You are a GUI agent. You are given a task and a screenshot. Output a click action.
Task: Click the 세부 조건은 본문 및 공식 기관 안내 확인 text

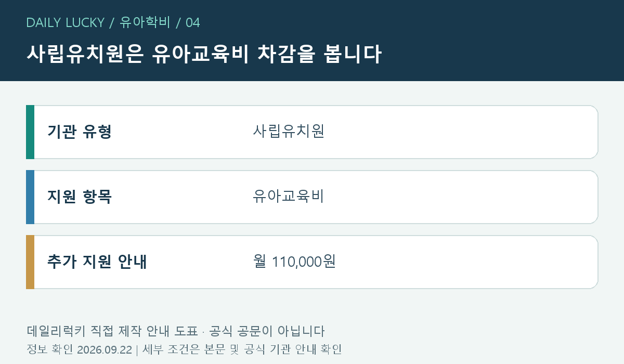(242, 349)
